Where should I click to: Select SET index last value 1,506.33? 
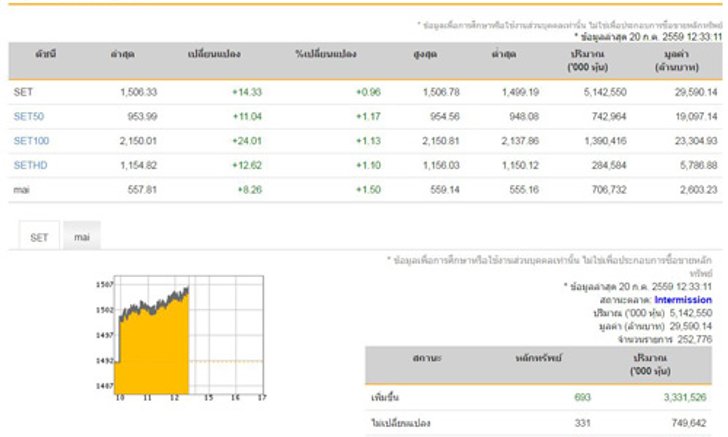coord(138,92)
